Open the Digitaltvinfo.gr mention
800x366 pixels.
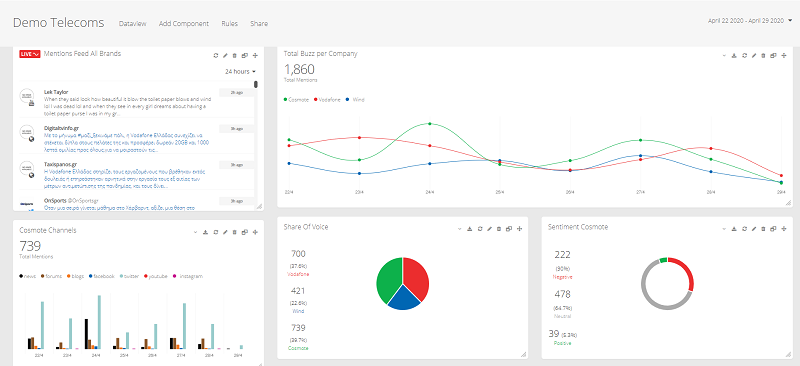click(137, 139)
